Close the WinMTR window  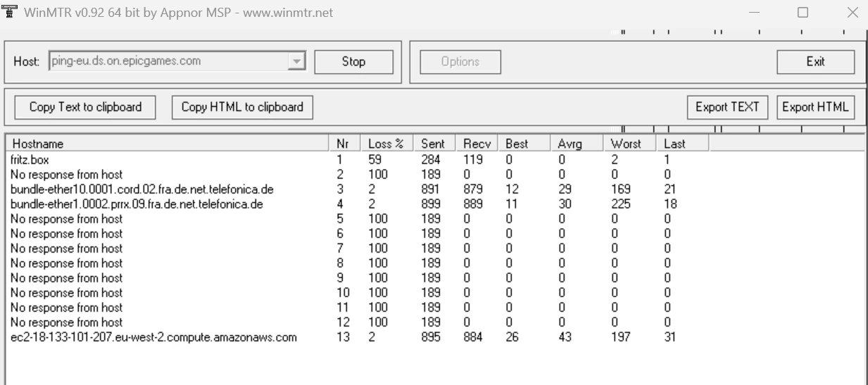pos(852,12)
